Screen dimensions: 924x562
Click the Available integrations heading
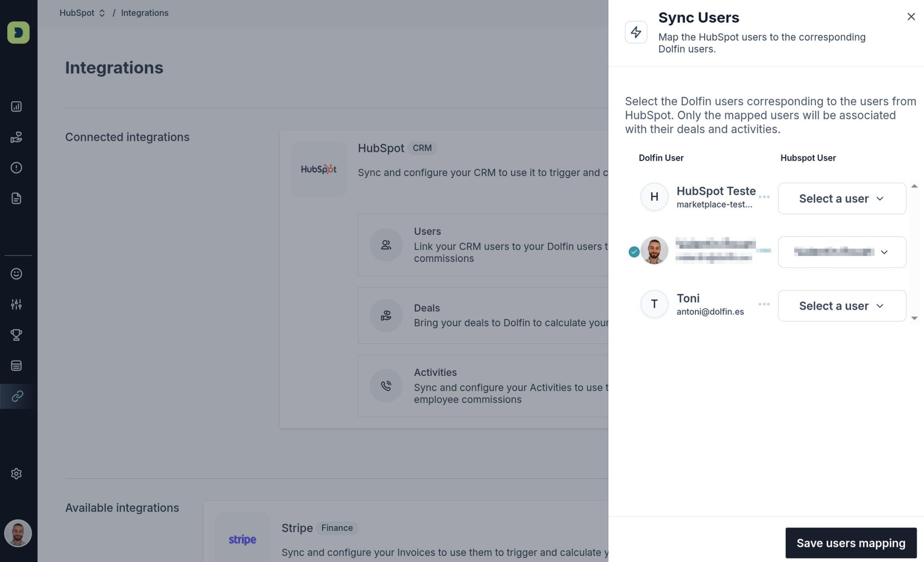(x=122, y=508)
